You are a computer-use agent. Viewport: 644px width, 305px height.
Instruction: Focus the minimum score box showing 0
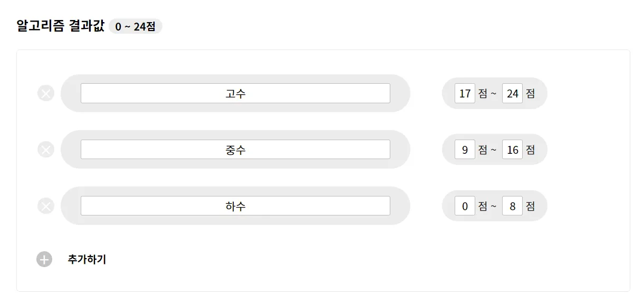point(465,206)
